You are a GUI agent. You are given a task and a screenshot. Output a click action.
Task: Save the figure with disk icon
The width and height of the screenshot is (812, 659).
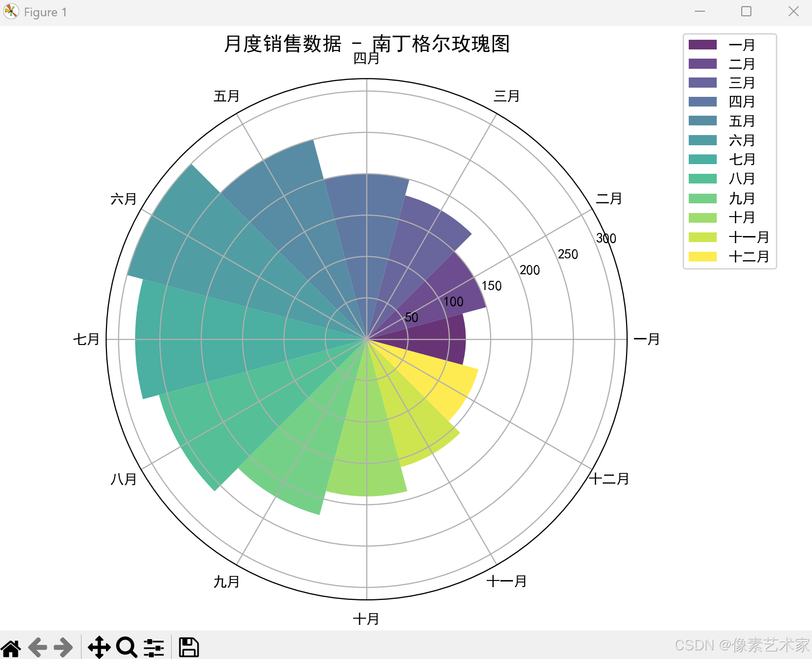(x=188, y=647)
